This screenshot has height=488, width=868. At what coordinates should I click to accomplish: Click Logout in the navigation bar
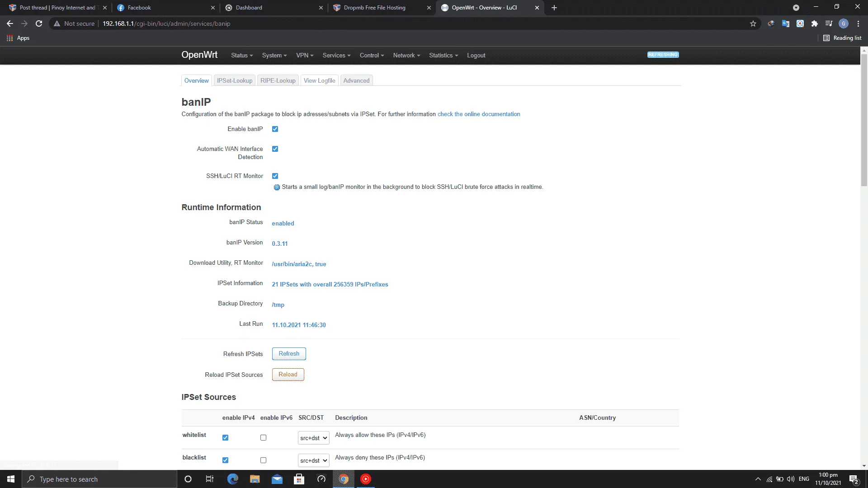[476, 55]
